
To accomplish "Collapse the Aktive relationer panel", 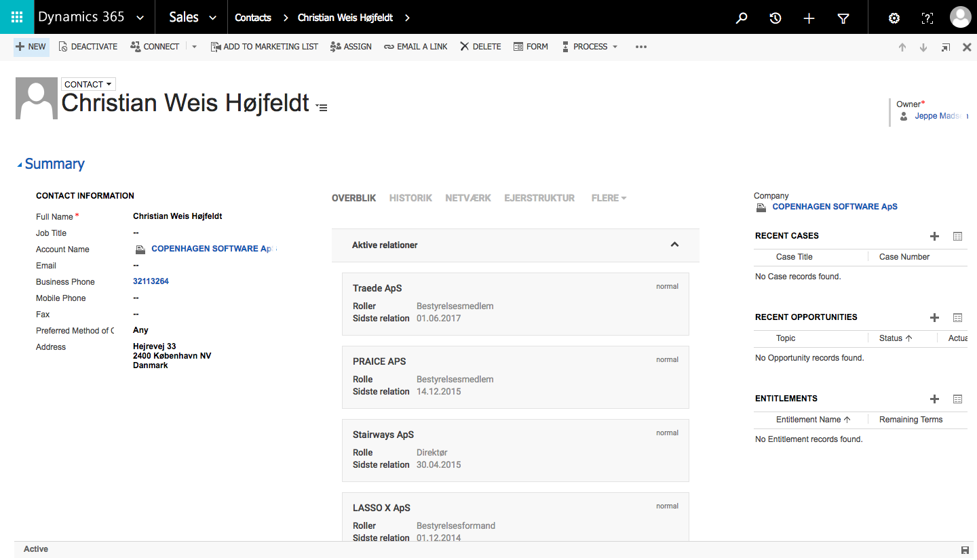I will point(674,245).
